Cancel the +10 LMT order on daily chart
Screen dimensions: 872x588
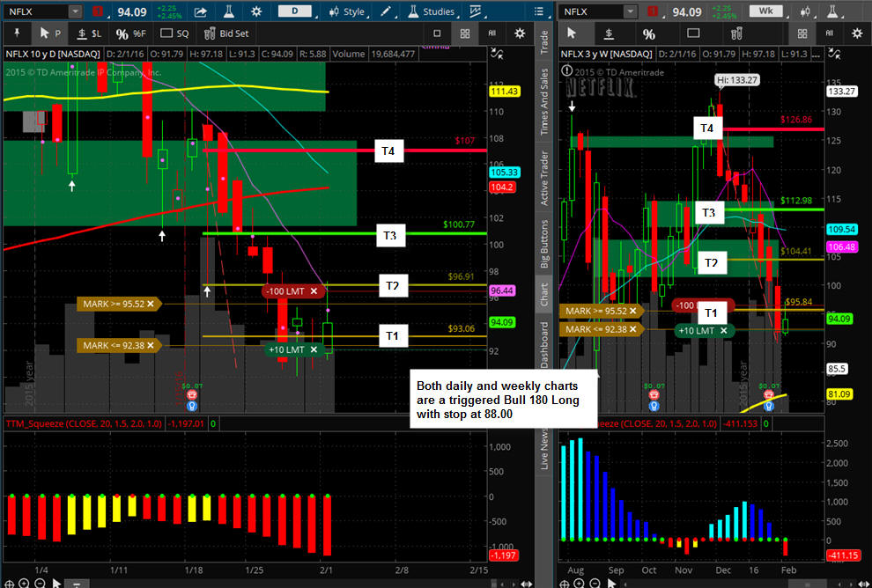314,349
